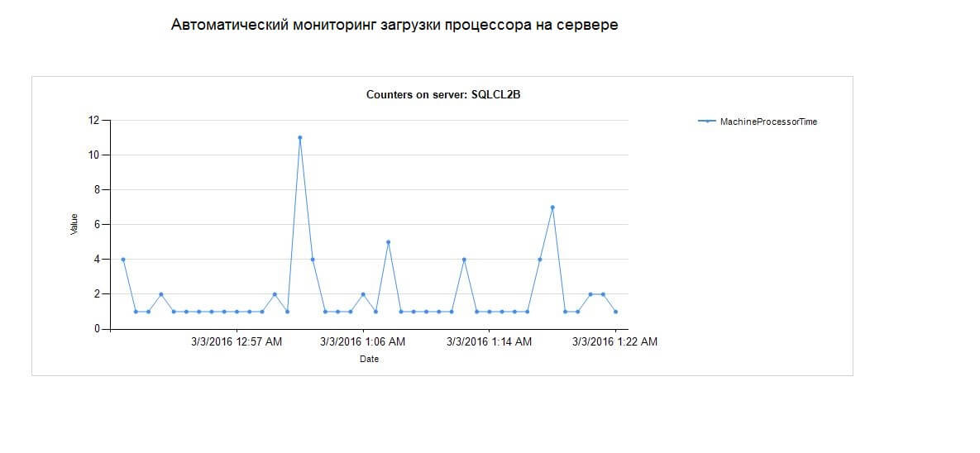Click the "3/3/2016 1:14 AM" axis label
The image size is (980, 453).
point(489,341)
